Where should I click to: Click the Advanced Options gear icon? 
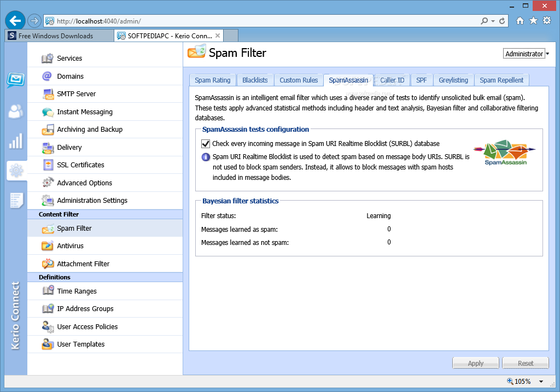[48, 183]
